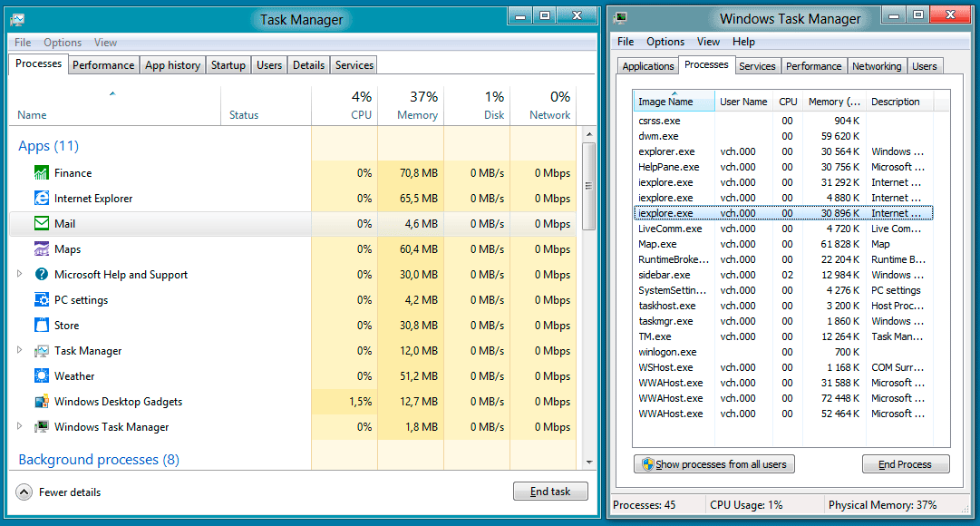Open the Networking tab

(x=877, y=66)
